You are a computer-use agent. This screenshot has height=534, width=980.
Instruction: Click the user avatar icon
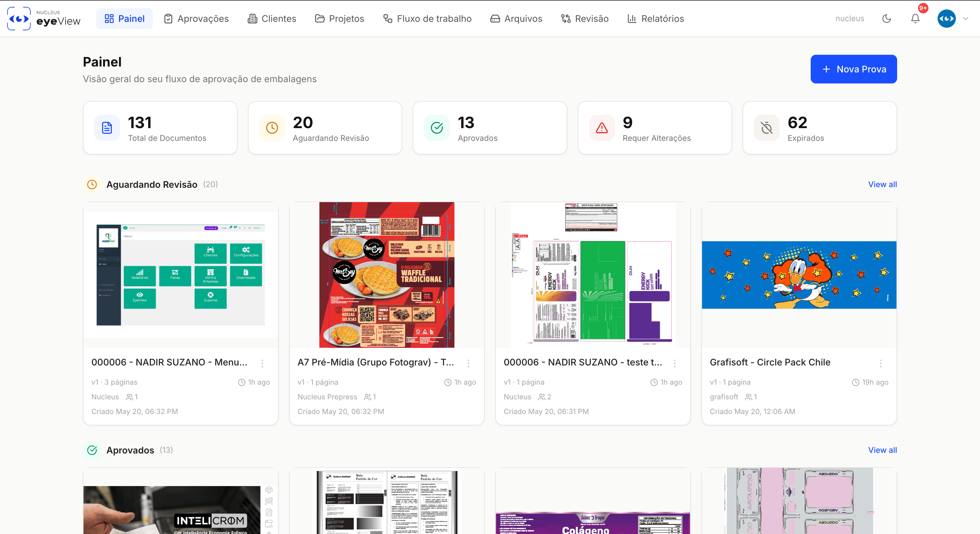946,19
